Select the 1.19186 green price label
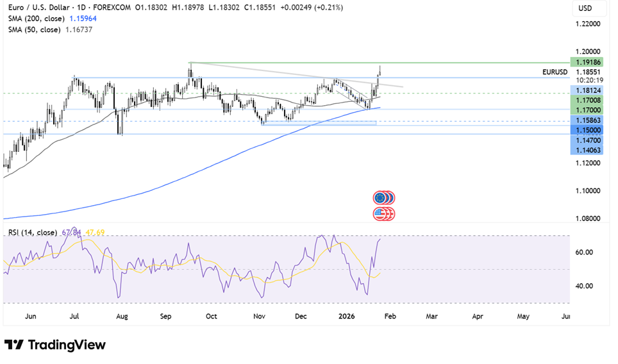 (588, 62)
